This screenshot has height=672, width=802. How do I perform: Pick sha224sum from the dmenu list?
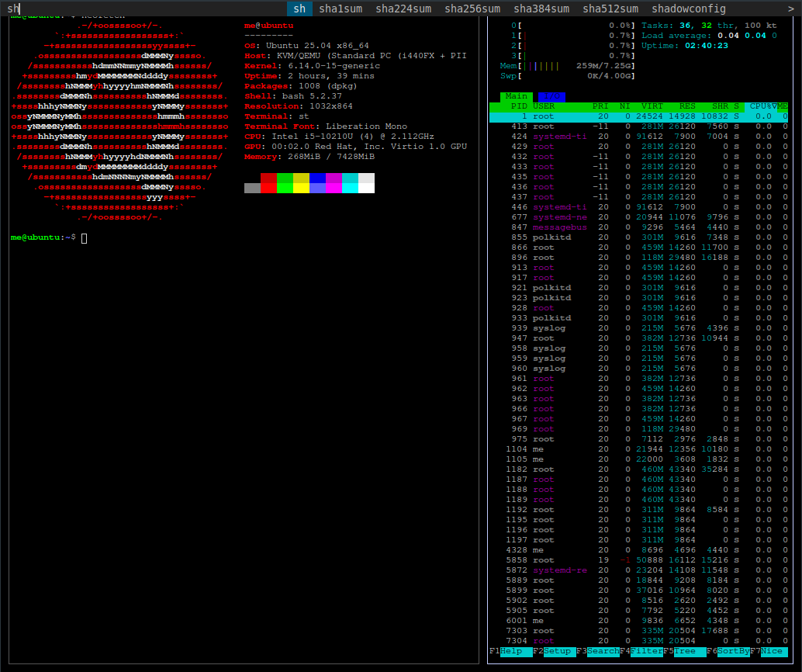(403, 9)
